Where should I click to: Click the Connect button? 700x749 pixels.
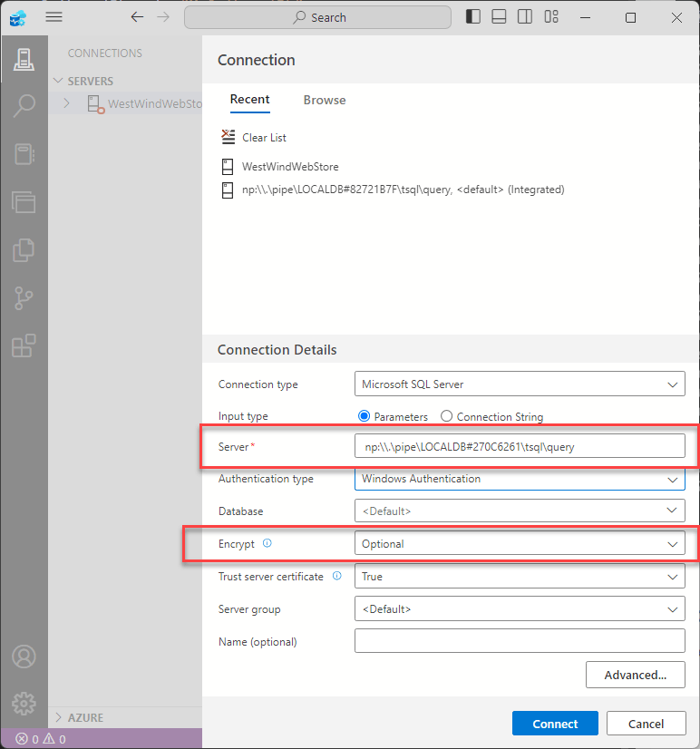pyautogui.click(x=555, y=724)
